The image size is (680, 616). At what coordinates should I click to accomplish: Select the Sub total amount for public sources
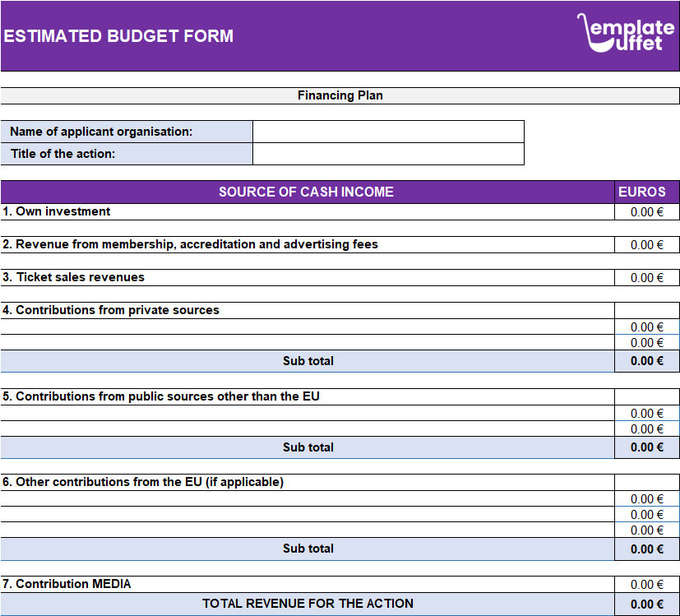(x=646, y=447)
